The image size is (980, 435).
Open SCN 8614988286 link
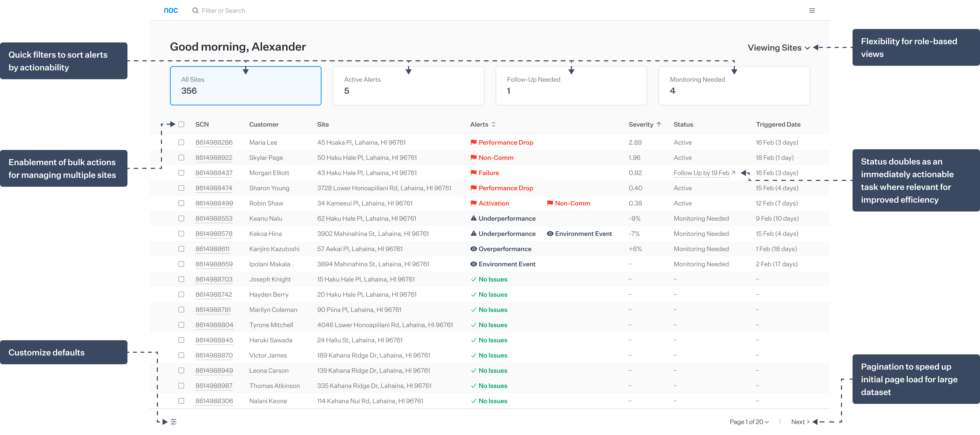[x=214, y=143]
